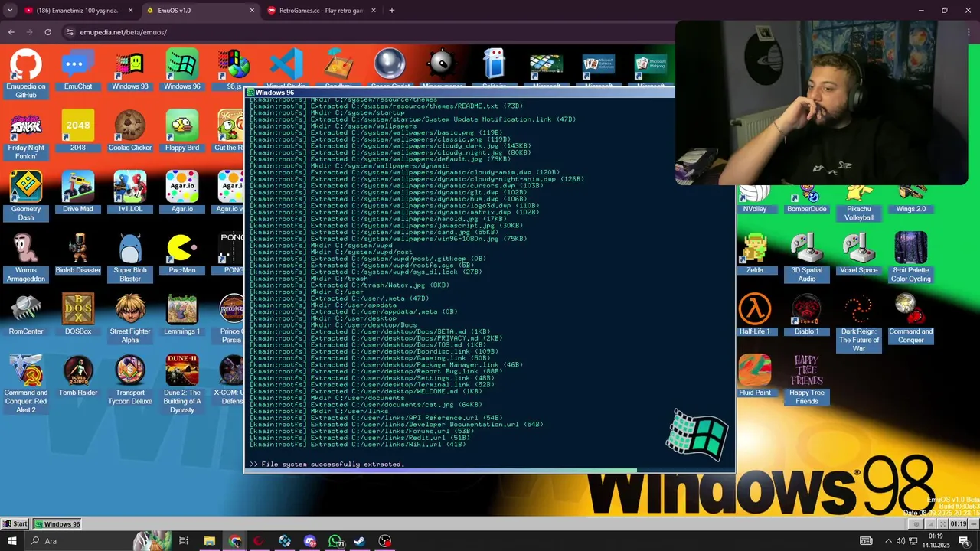Viewport: 980px width, 551px height.
Task: Launch the Lemmings 1 icon
Action: pos(182,315)
